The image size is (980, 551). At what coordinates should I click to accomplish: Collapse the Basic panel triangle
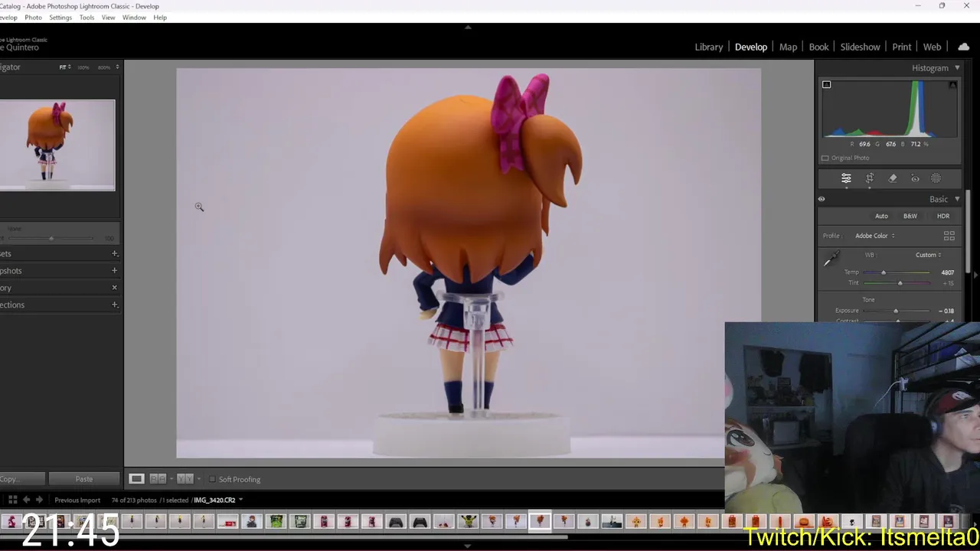point(957,199)
